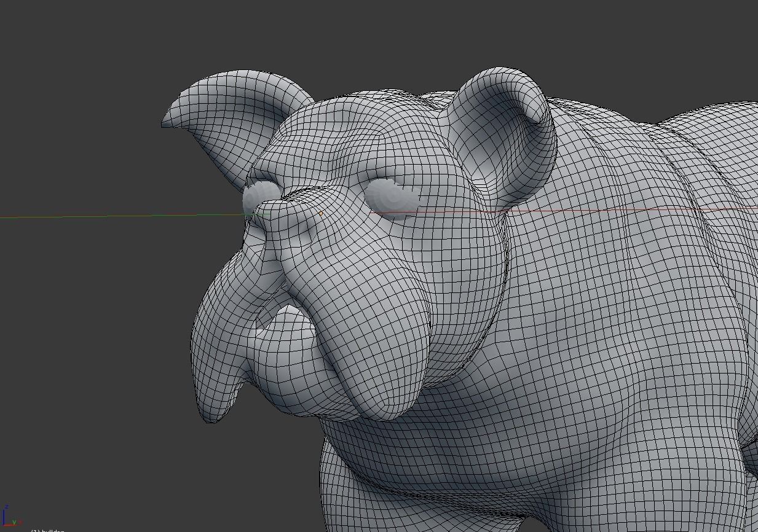Select the orange origin point on the bulldog's face
The height and width of the screenshot is (532, 758).
coord(320,213)
